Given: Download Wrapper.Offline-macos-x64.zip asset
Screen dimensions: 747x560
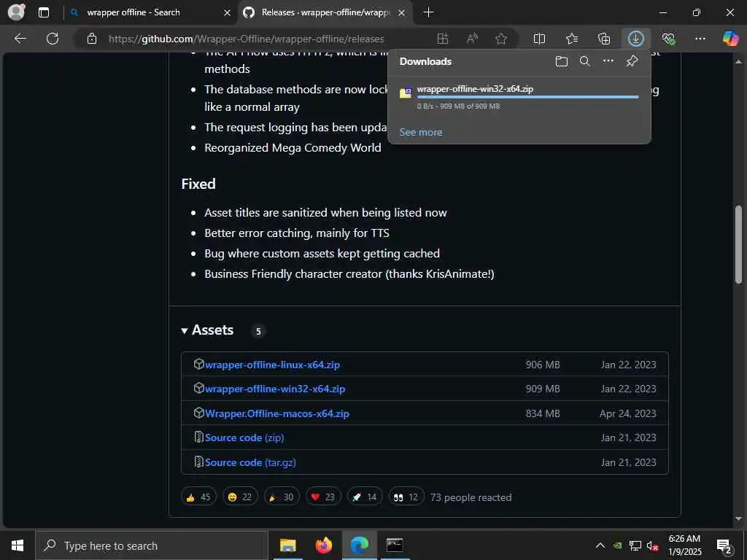Looking at the screenshot, I should pyautogui.click(x=276, y=413).
